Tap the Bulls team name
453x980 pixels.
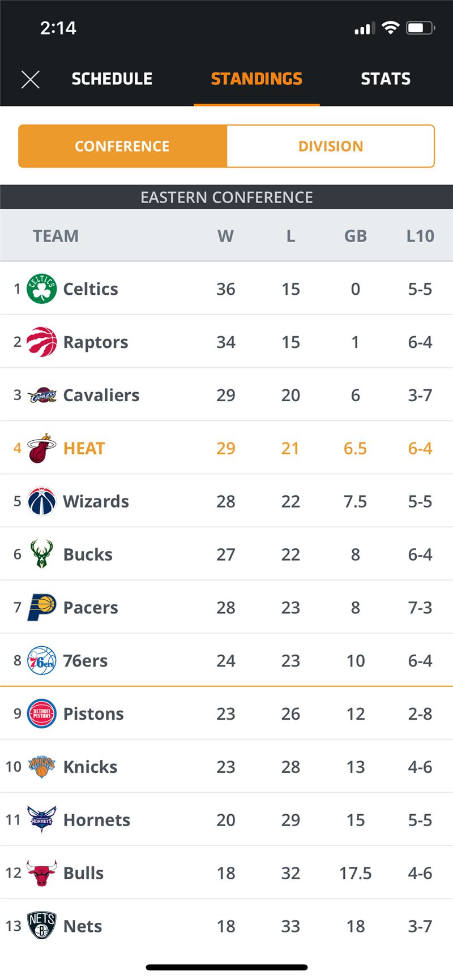[x=83, y=873]
